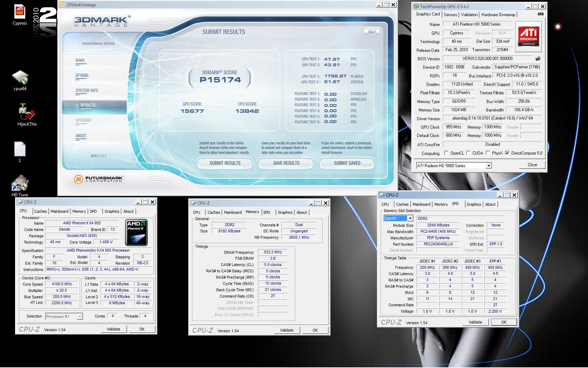Click the Futuremark Corporation logo
This screenshot has width=588, height=368.
tap(98, 179)
